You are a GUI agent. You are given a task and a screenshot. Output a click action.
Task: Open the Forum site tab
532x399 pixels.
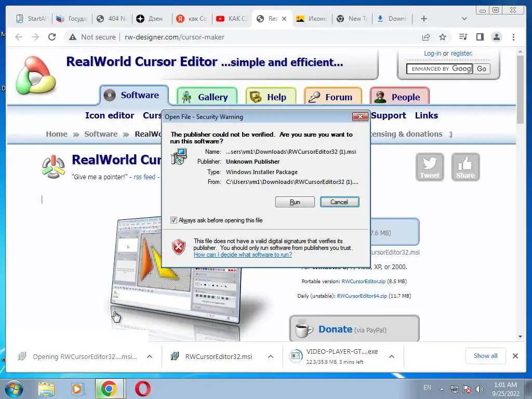point(333,97)
